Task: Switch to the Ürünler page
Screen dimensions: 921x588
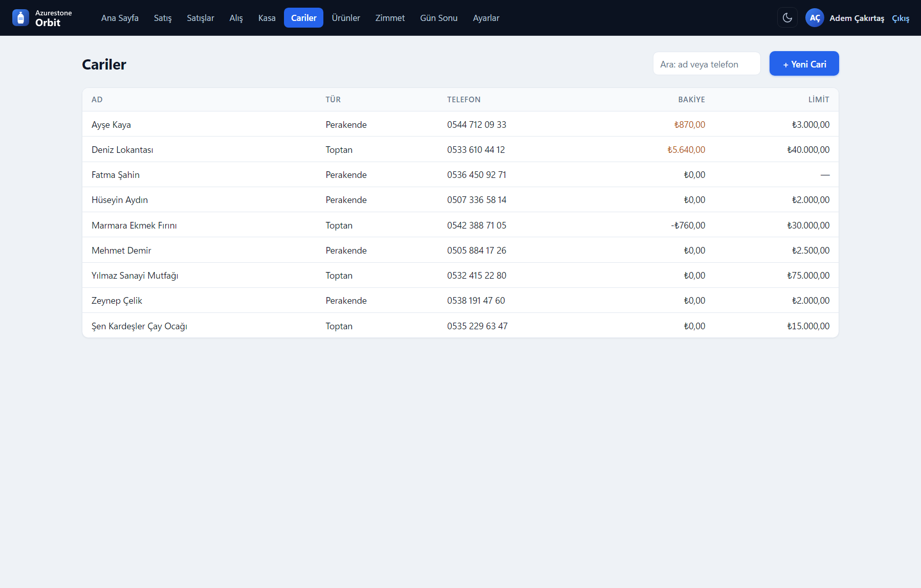Action: (346, 18)
